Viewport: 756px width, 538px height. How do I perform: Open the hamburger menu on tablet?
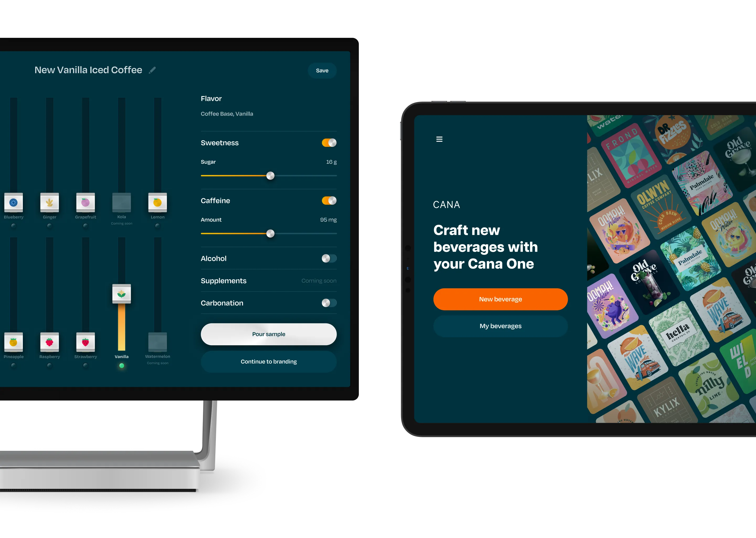point(440,139)
